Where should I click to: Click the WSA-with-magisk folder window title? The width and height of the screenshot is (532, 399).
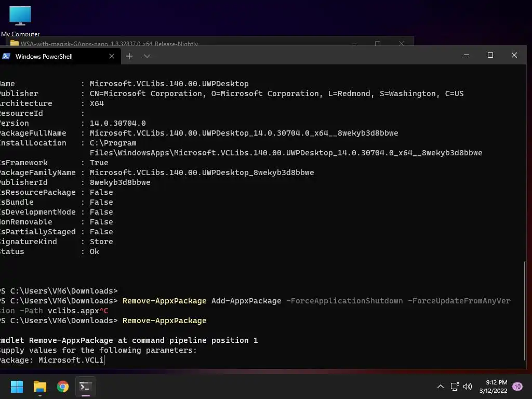[x=109, y=44]
